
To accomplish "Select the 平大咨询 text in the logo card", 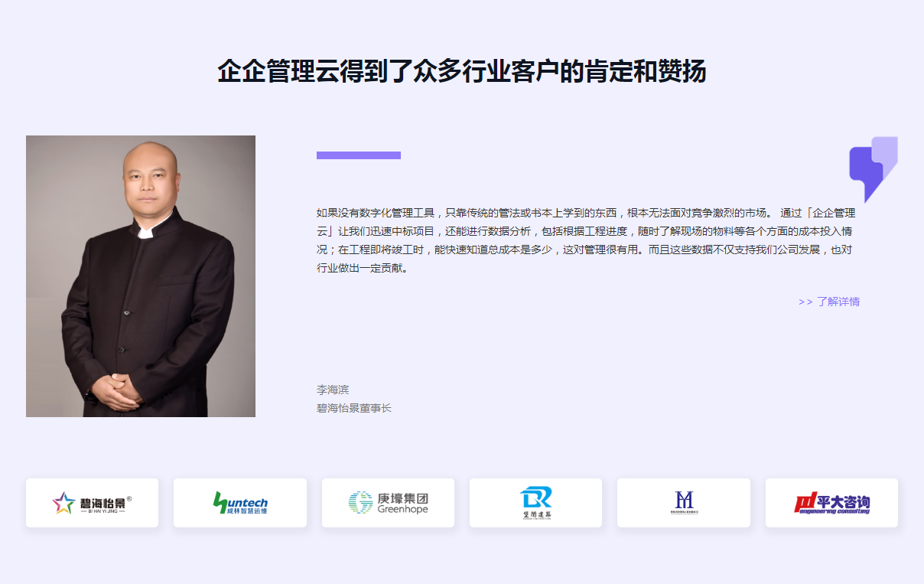I will tap(844, 501).
